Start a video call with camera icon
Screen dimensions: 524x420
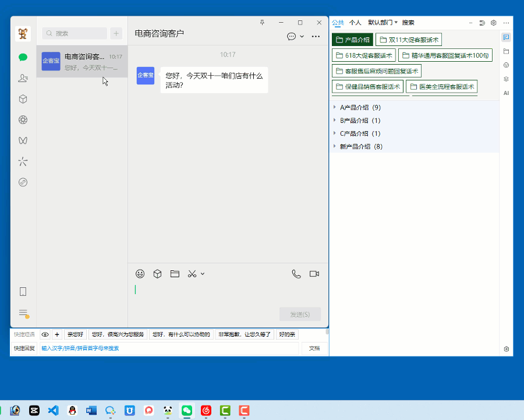tap(314, 274)
